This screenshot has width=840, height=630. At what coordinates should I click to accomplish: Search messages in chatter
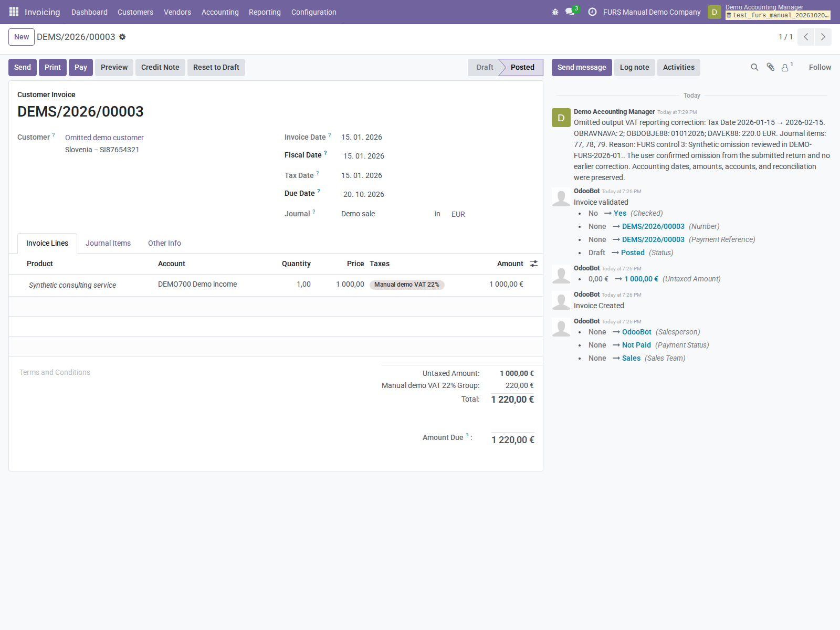click(x=754, y=67)
